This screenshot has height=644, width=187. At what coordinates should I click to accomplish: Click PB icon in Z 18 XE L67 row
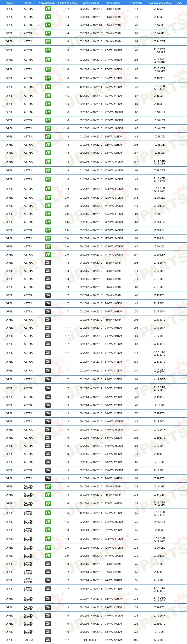pos(48,153)
